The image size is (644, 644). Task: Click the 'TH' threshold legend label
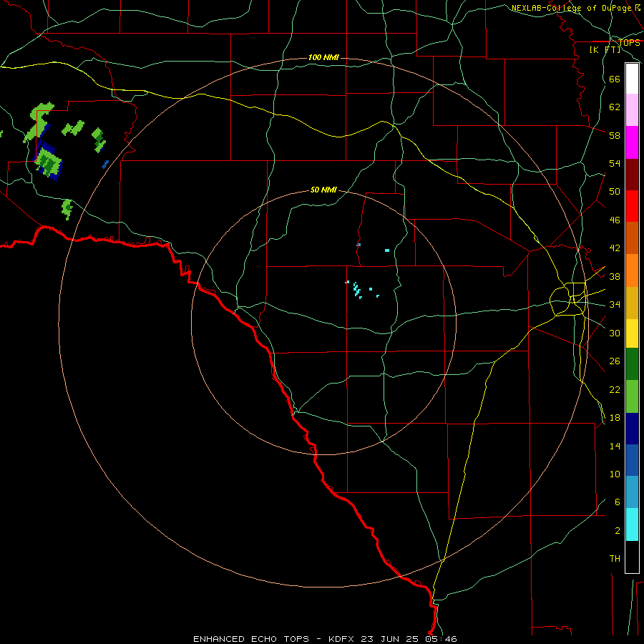pos(615,559)
